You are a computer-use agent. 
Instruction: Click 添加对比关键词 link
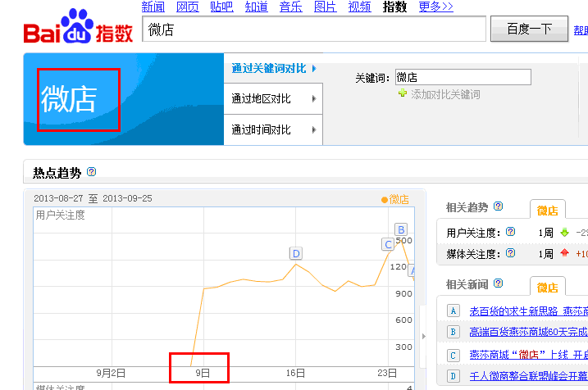[445, 94]
